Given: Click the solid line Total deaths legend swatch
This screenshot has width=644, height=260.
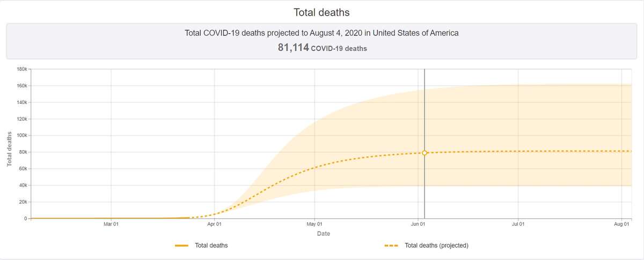Looking at the screenshot, I should click(x=181, y=246).
